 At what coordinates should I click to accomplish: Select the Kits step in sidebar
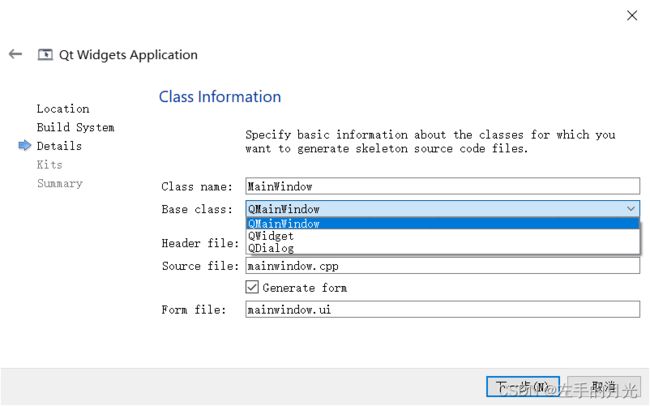click(x=49, y=165)
